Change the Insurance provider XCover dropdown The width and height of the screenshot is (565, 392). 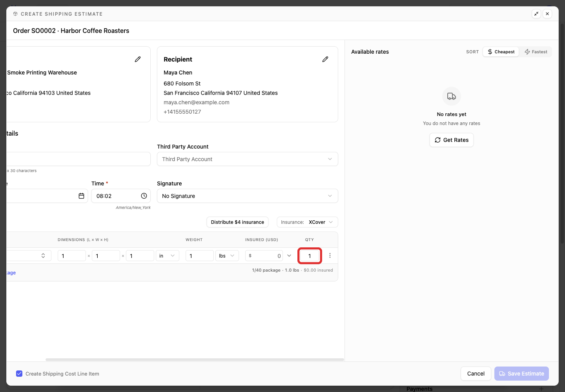[x=308, y=222]
